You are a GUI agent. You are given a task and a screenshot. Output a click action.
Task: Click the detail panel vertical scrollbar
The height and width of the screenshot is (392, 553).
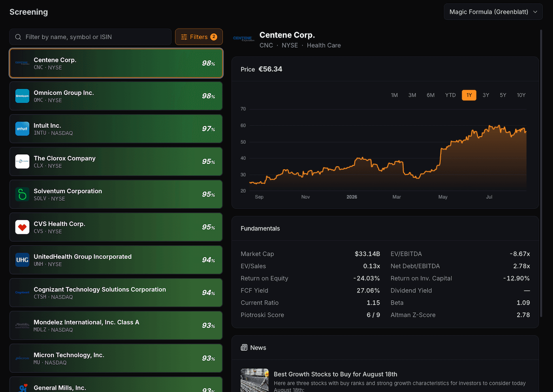coord(541,174)
